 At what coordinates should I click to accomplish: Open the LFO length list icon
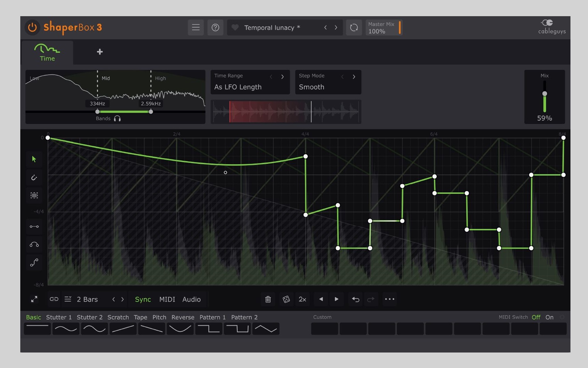pos(68,299)
